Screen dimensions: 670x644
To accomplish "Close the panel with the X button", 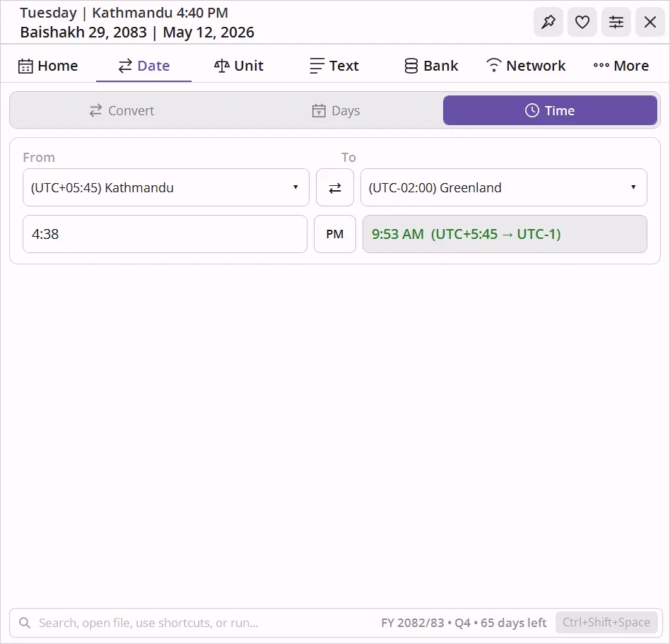I will tap(650, 22).
